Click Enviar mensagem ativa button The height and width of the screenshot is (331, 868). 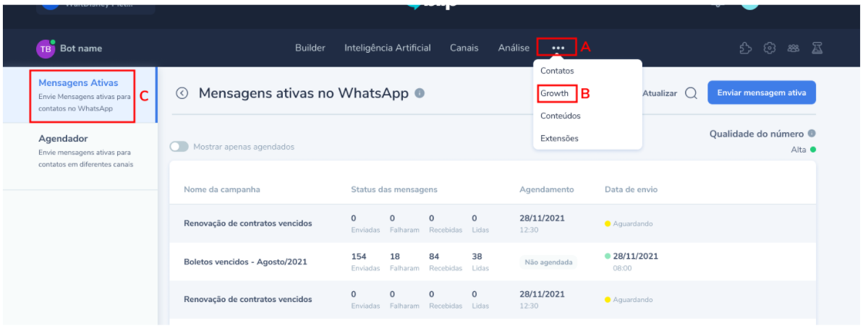pos(762,93)
